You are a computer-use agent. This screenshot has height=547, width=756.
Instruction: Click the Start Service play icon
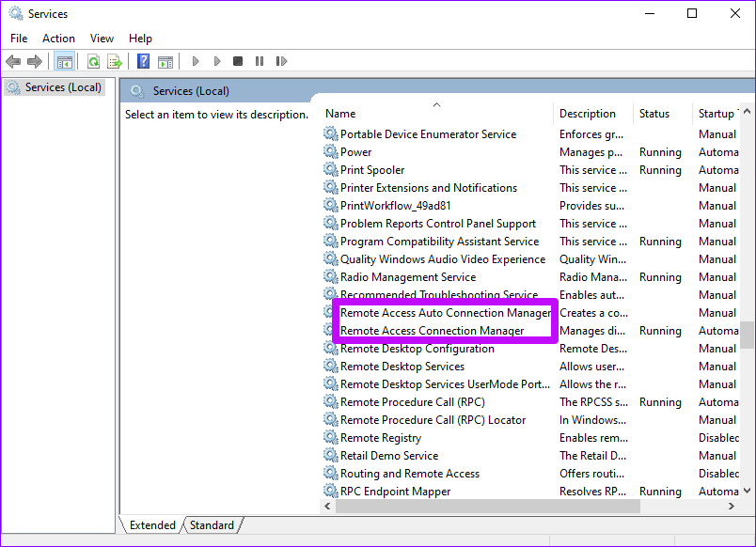coord(196,61)
